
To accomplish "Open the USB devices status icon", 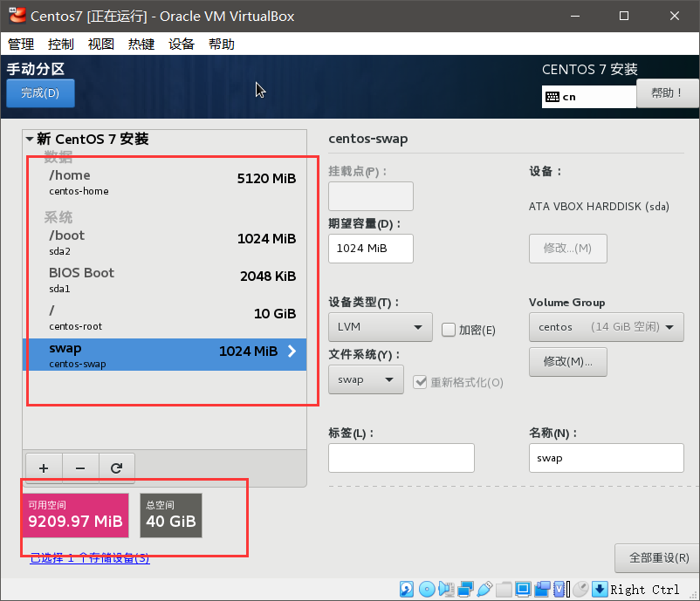I will coord(484,589).
